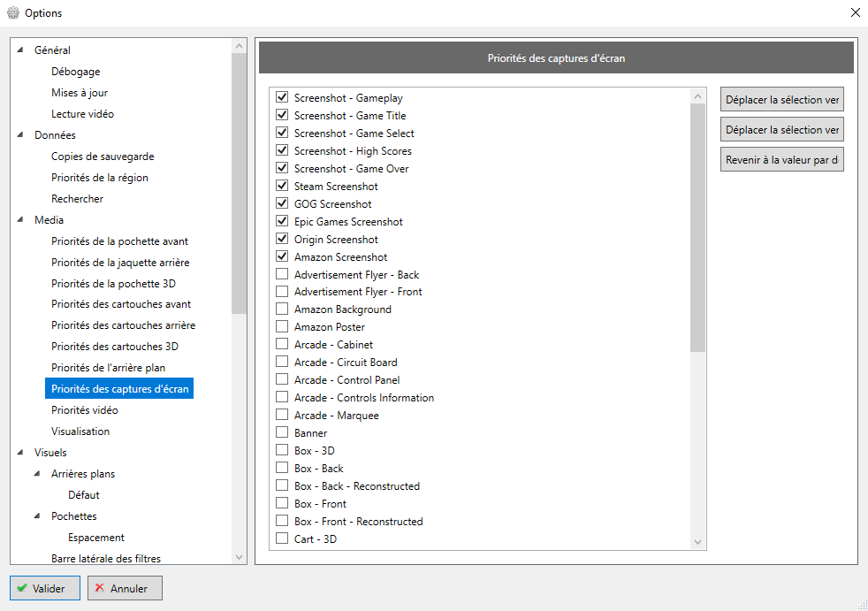Click the green checkmark icon on Valider
Viewport: 868px width, 611px height.
point(22,588)
